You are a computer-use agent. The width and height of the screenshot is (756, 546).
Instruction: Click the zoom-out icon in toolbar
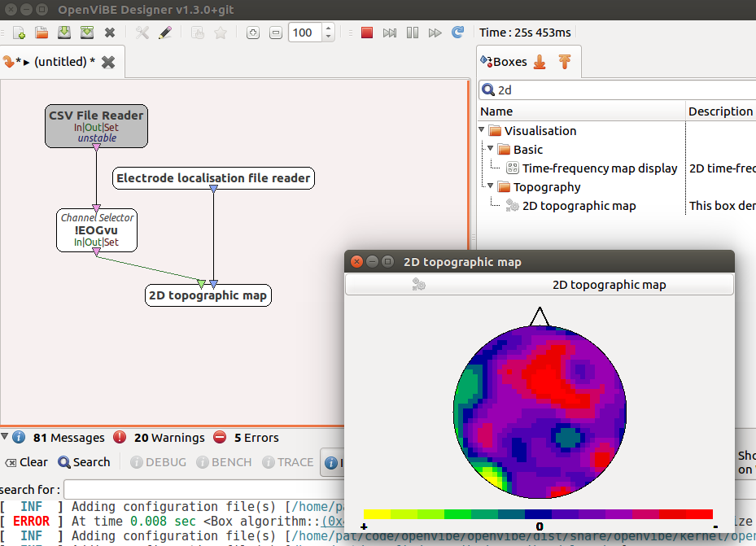pos(275,33)
